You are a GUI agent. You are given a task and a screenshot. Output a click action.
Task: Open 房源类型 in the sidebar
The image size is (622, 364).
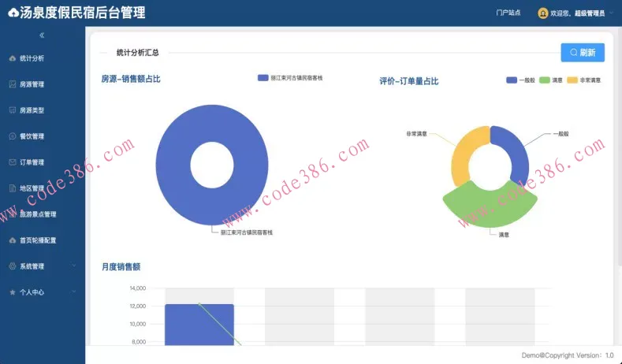(43, 110)
